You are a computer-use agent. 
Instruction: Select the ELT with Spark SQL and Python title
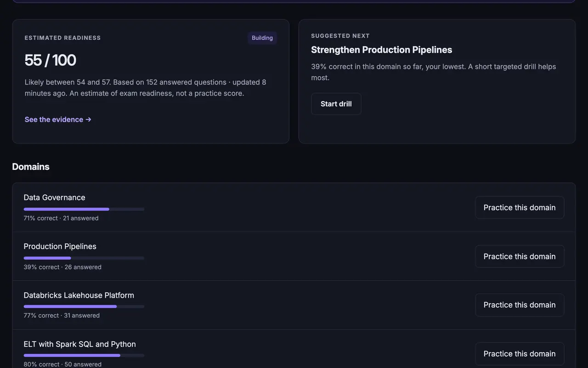click(x=80, y=344)
